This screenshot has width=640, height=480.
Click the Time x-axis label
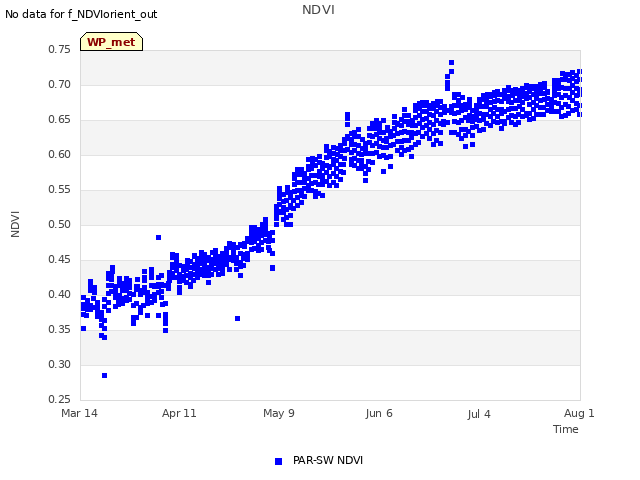coord(566,429)
